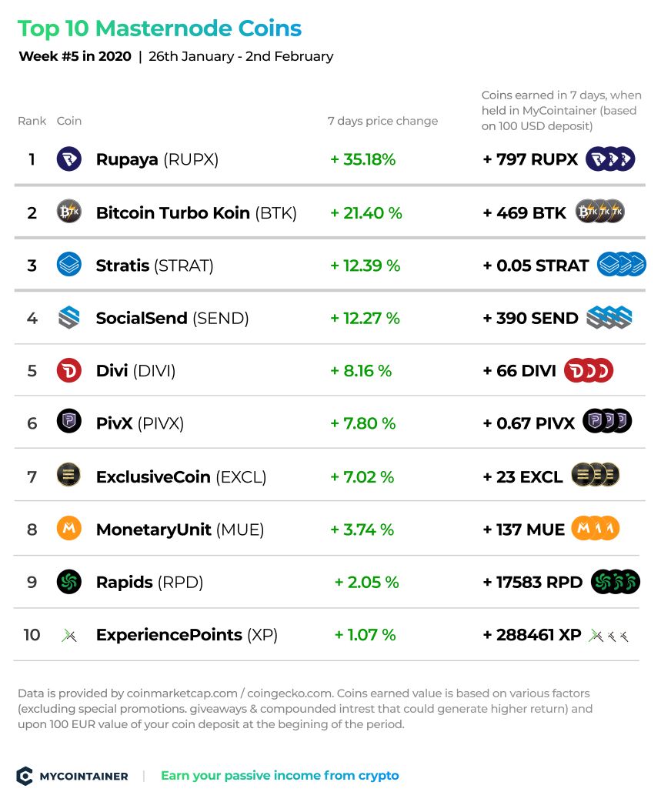Click the ExclusiveCoin logo icon
The image size is (661, 812).
68,475
